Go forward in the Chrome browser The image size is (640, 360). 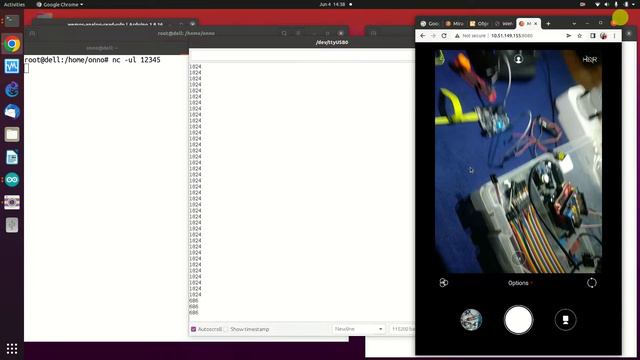[x=433, y=36]
